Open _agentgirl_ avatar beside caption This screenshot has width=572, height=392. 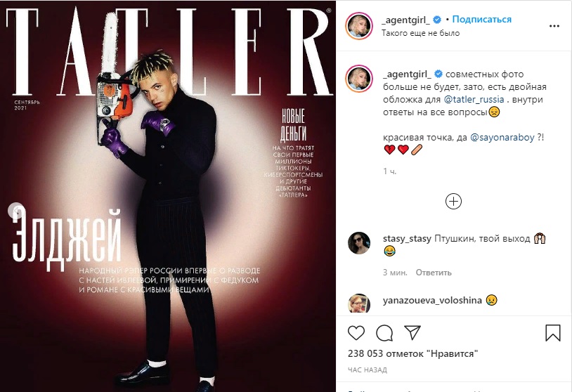coord(359,79)
